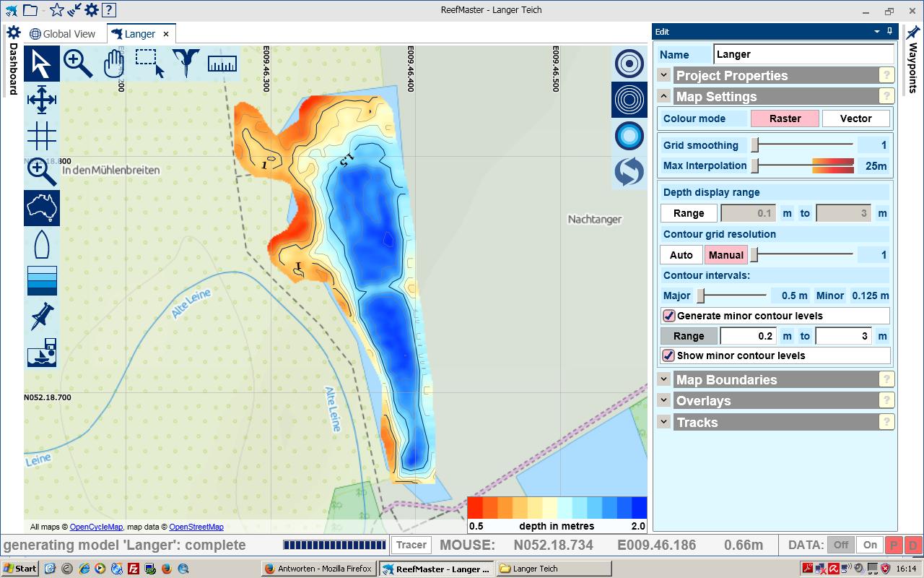Uncheck Generate minor contour levels
This screenshot has height=578, width=924.
pyautogui.click(x=669, y=316)
